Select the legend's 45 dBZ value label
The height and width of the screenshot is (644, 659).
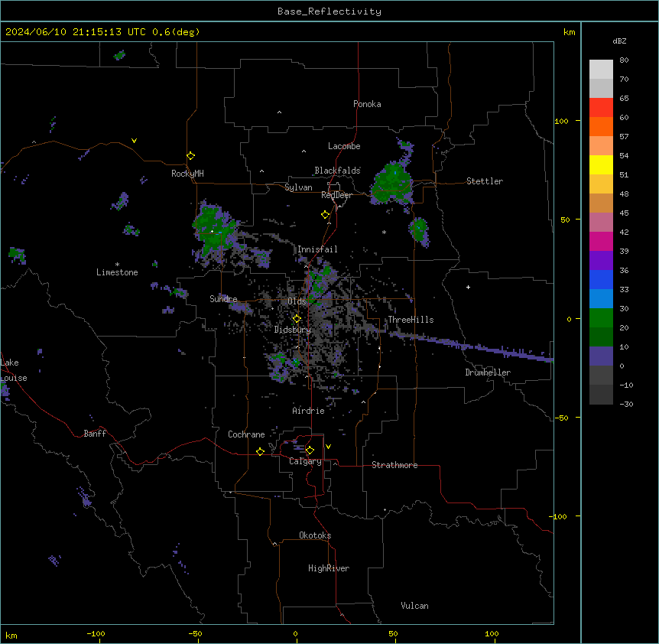pyautogui.click(x=624, y=213)
